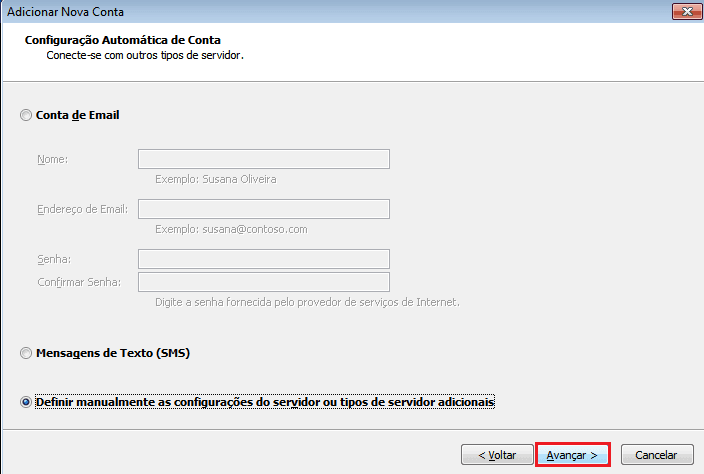The image size is (704, 474).
Task: Click the Confirmar Senha label
Action: tap(78, 282)
